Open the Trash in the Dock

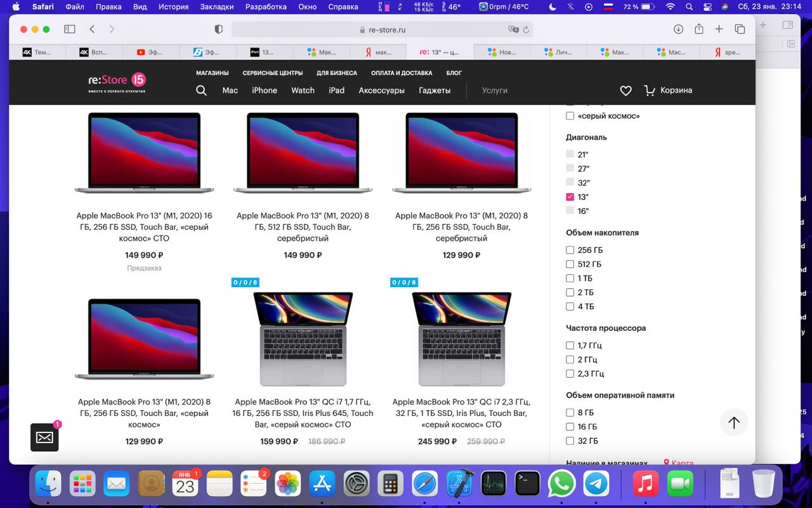tap(763, 484)
